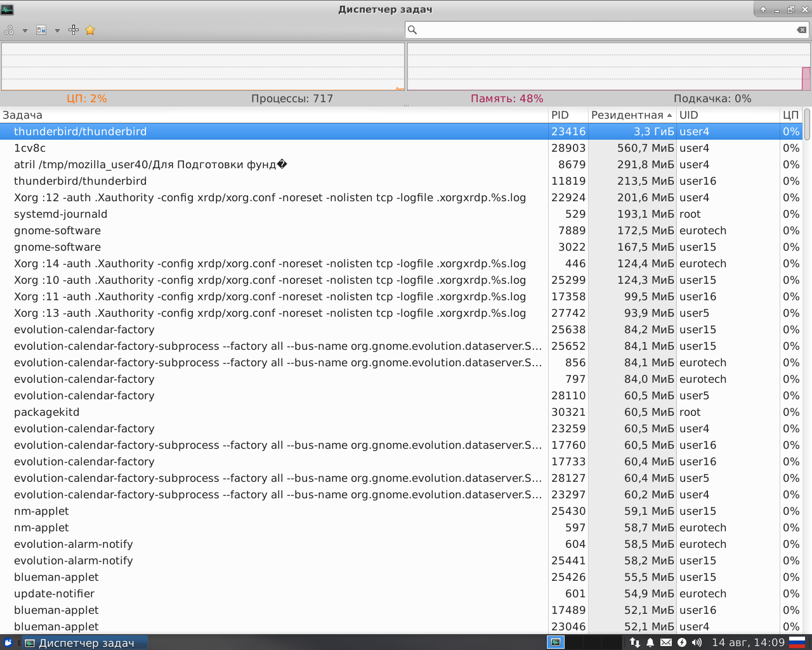This screenshot has width=812, height=650.
Task: Select evolution-calendar-factory with PID 23259
Action: [x=401, y=428]
